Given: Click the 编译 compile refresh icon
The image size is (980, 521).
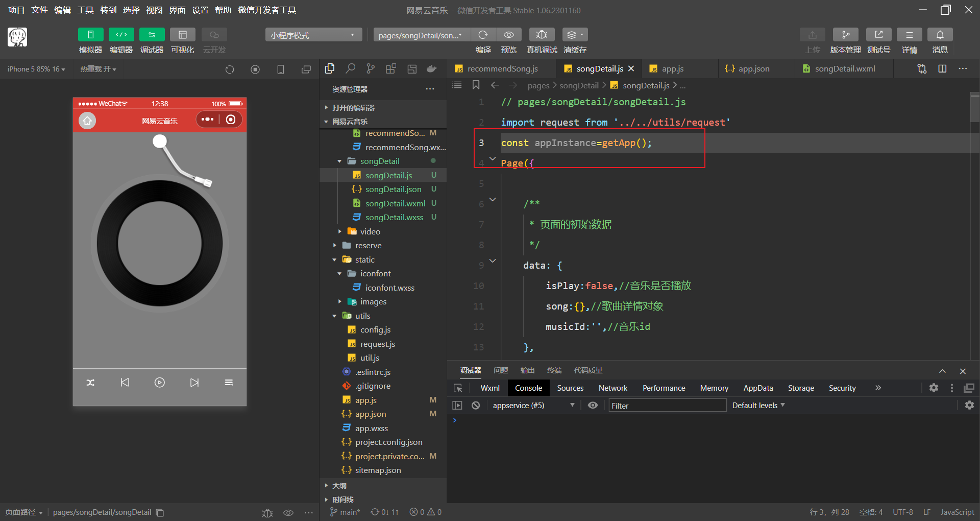Looking at the screenshot, I should pyautogui.click(x=483, y=35).
